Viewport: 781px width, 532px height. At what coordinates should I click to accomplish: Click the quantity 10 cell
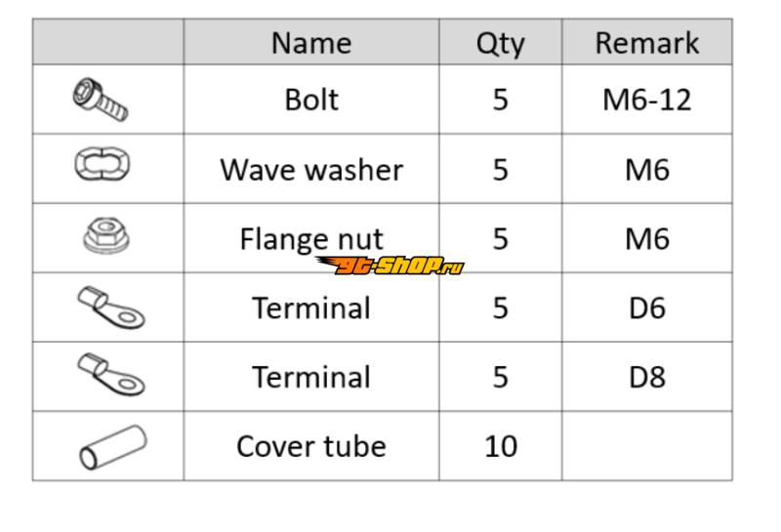coord(500,446)
